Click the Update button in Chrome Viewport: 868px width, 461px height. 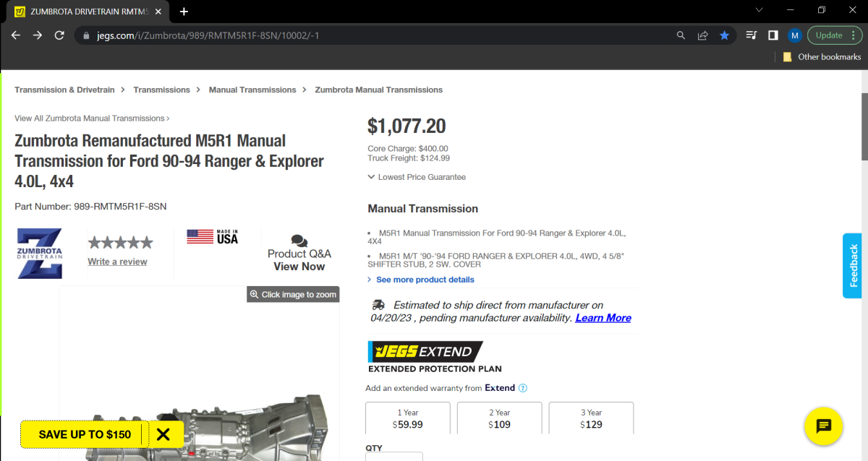pyautogui.click(x=829, y=35)
